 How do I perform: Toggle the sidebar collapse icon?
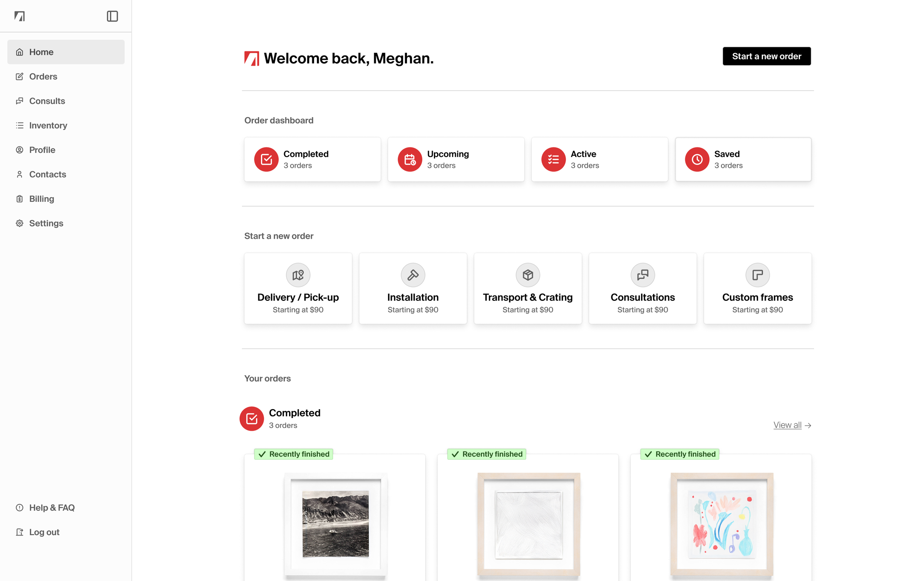coord(112,16)
